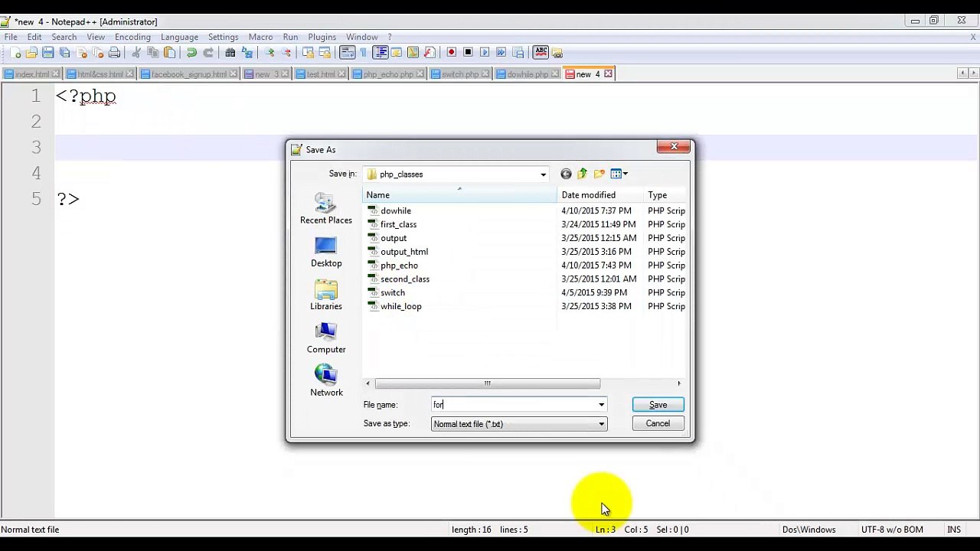Open Network in places bar
This screenshot has width=980, height=551.
point(326,381)
